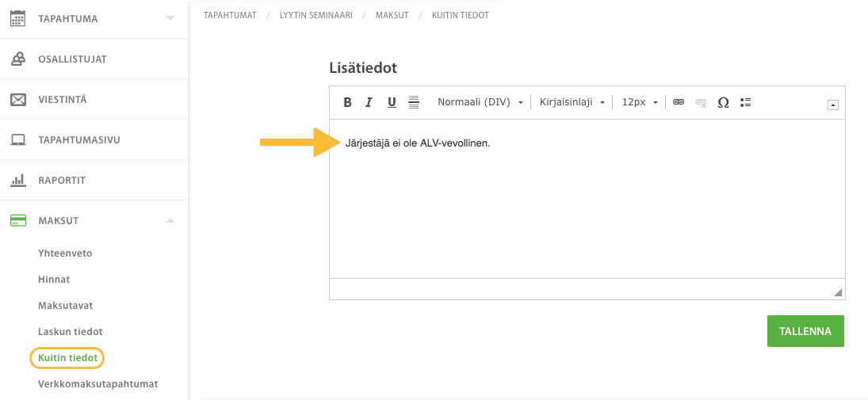Open the Normaali (DIV) paragraph format dropdown
The height and width of the screenshot is (400, 868).
480,102
